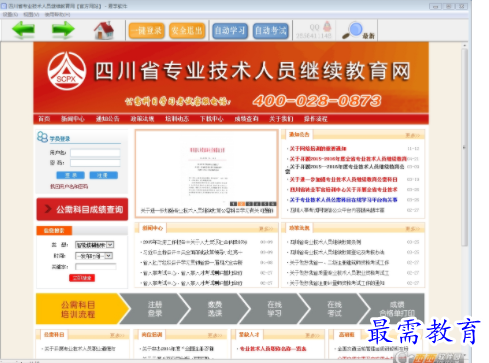
Task: Click the 找回用户名和密码 link
Action: point(69,186)
